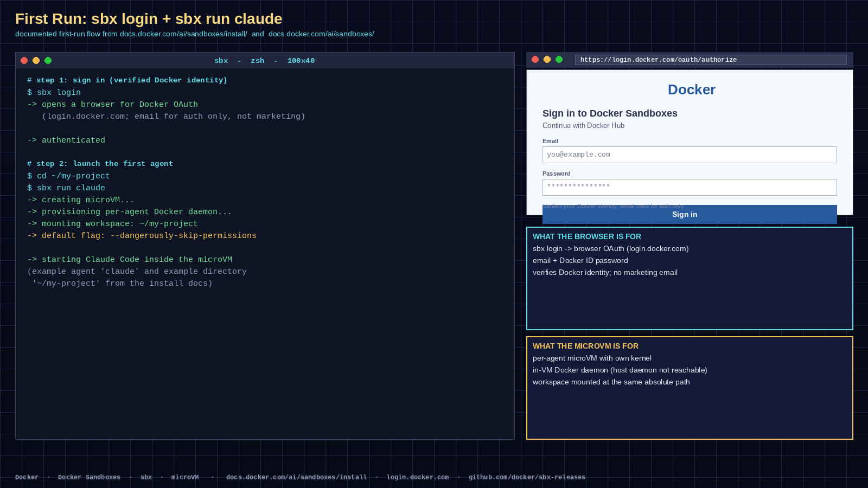868x488 pixels.
Task: Close the sbx terminal window (red dot)
Action: click(24, 60)
